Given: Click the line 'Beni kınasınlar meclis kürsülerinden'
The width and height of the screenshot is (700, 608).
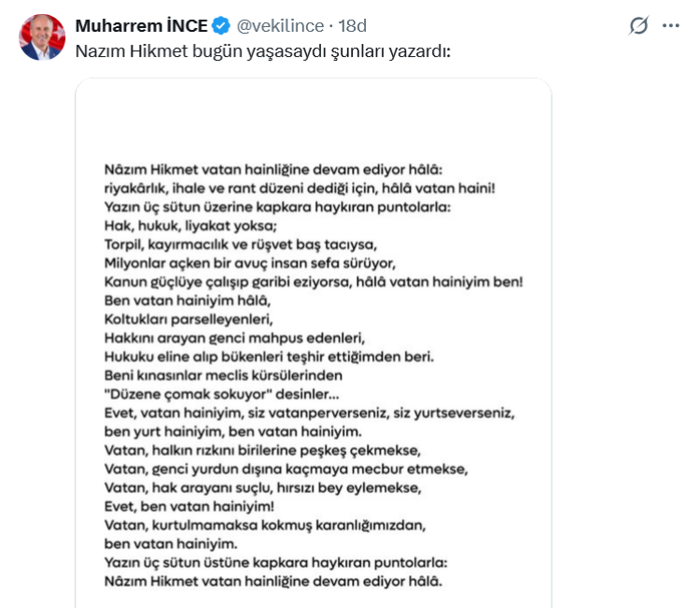Looking at the screenshot, I should coord(223,375).
